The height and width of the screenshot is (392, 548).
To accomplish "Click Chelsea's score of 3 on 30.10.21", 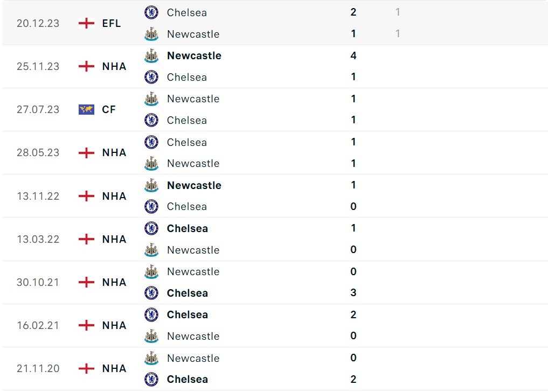I will [x=353, y=293].
